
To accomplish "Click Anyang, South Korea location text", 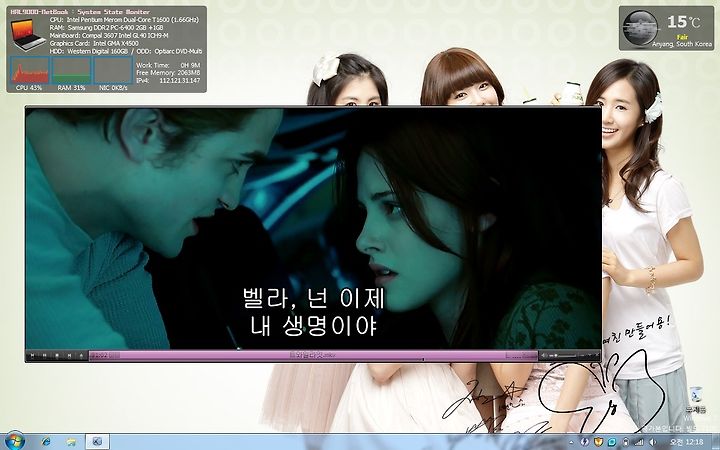I will click(x=682, y=44).
